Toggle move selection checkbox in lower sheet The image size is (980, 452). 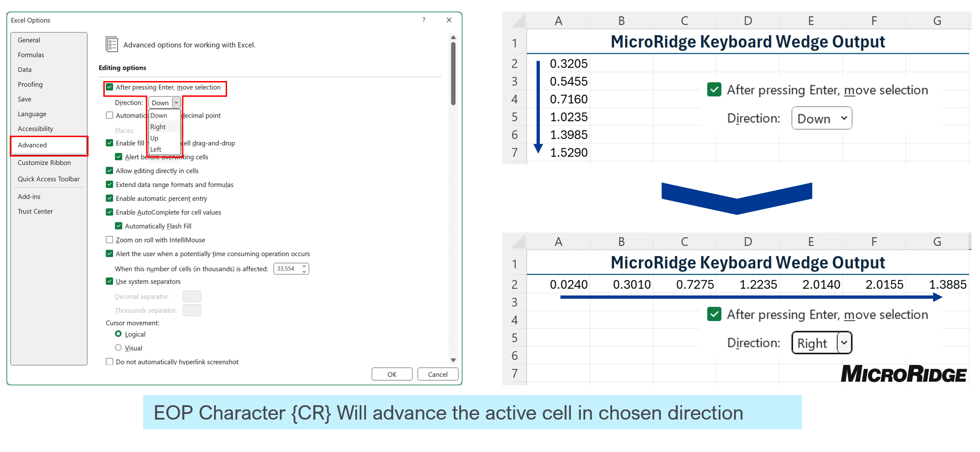pos(714,314)
